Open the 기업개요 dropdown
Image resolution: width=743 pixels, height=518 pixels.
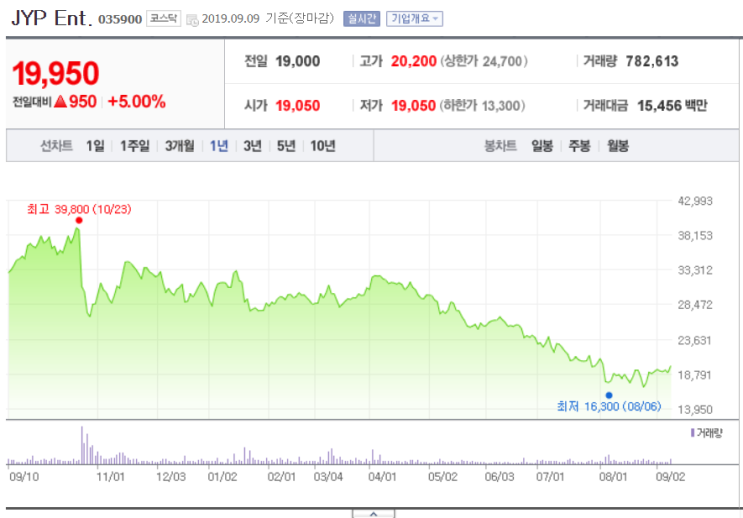tap(415, 19)
